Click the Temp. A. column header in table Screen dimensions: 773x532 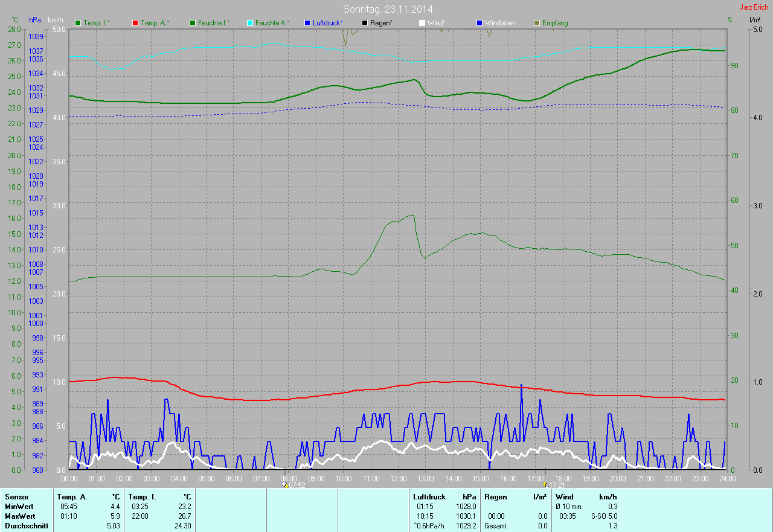coord(72,496)
